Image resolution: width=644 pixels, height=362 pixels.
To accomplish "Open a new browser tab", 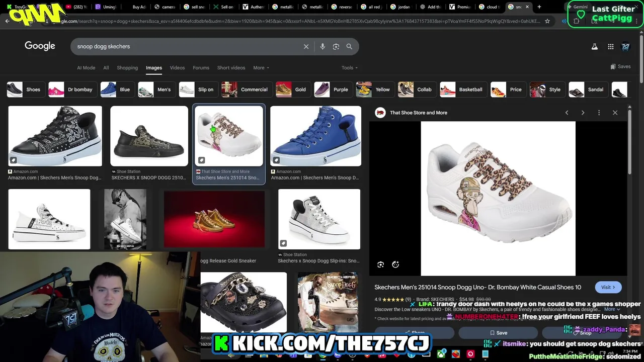I will point(539,7).
